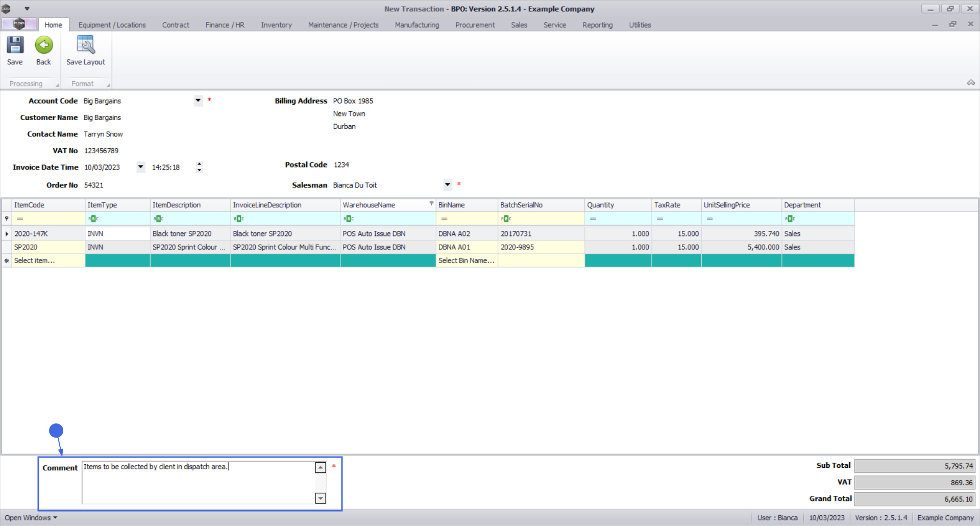
Task: Increase the invoice time with up spinner
Action: coord(199,164)
